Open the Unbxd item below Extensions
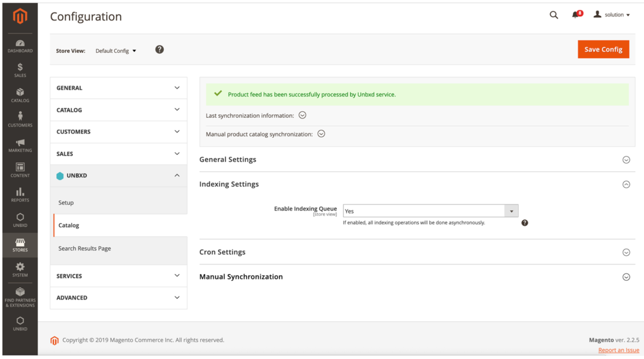Viewport: 644px width, 359px height. pyautogui.click(x=20, y=323)
